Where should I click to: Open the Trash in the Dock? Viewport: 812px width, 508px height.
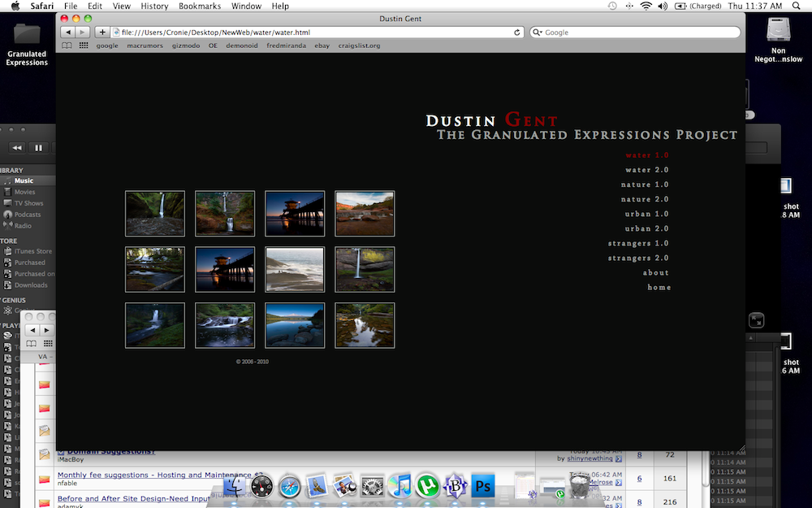pos(580,486)
